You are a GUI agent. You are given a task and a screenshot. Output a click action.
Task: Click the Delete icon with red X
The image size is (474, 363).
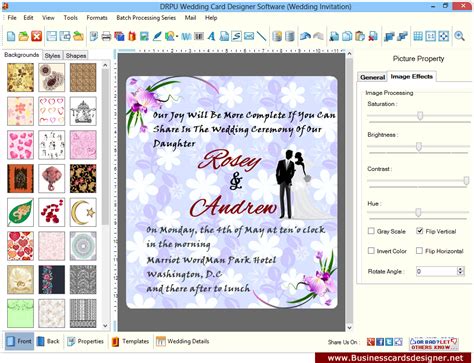click(373, 36)
